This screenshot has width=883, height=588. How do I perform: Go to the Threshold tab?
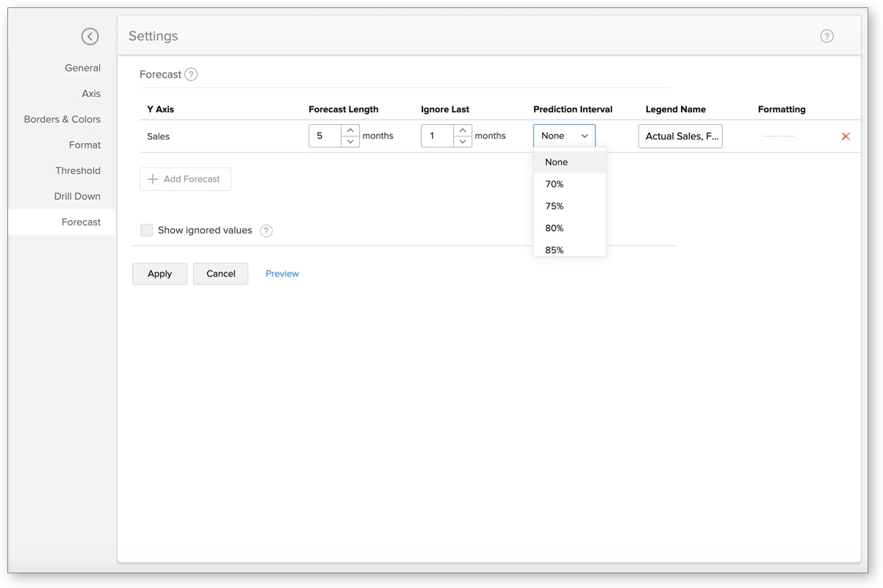[78, 171]
